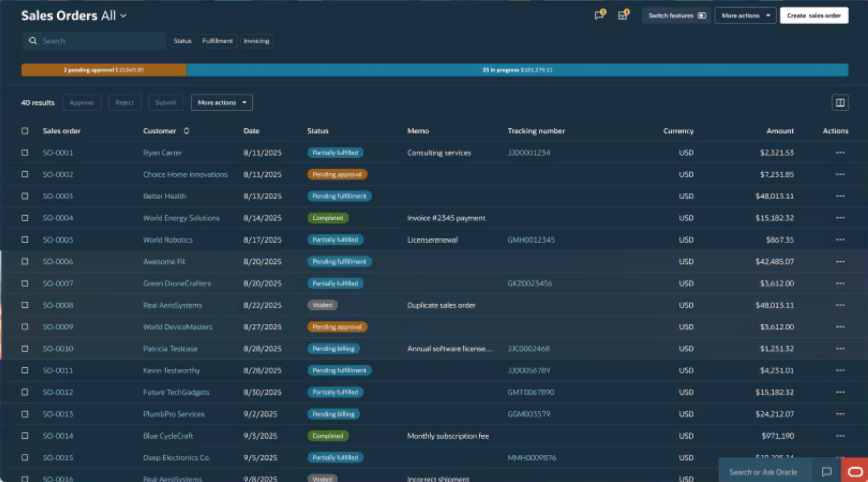Toggle the select-all checkbox in table header
The image size is (868, 482).
(25, 131)
